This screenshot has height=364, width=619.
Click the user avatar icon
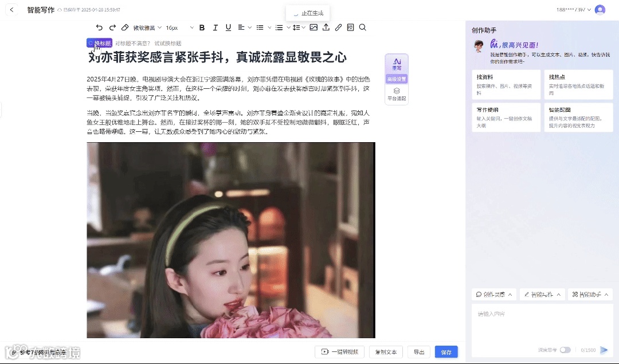(600, 10)
